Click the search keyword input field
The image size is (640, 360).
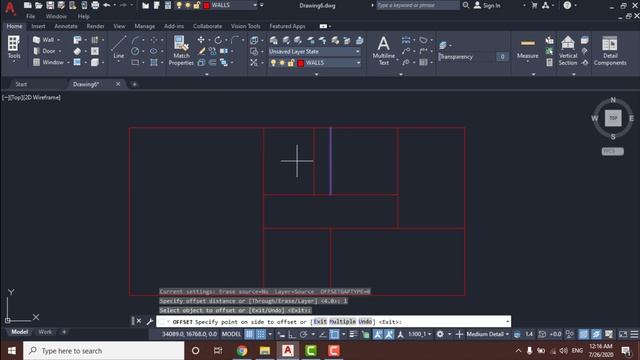coord(418,5)
